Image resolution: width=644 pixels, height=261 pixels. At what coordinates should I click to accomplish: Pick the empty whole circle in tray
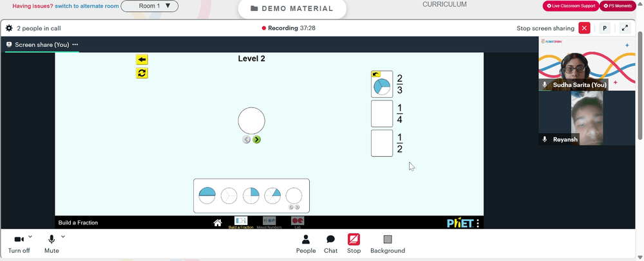[294, 195]
